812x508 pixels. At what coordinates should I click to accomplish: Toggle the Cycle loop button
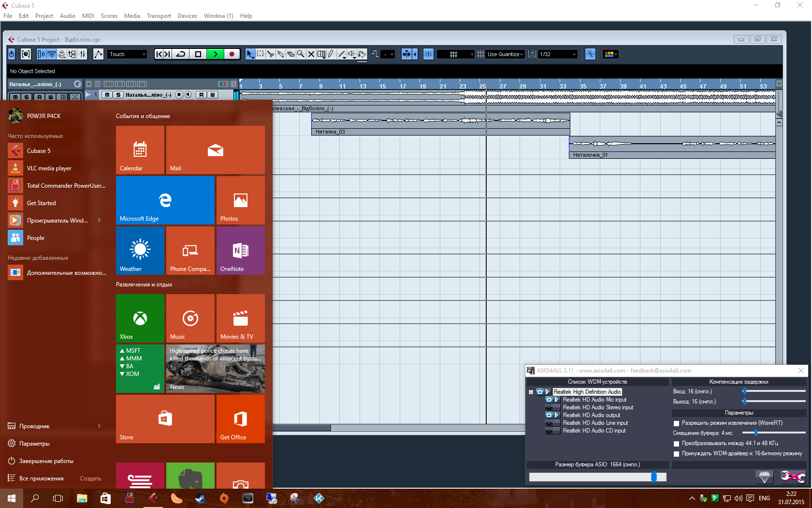point(181,54)
